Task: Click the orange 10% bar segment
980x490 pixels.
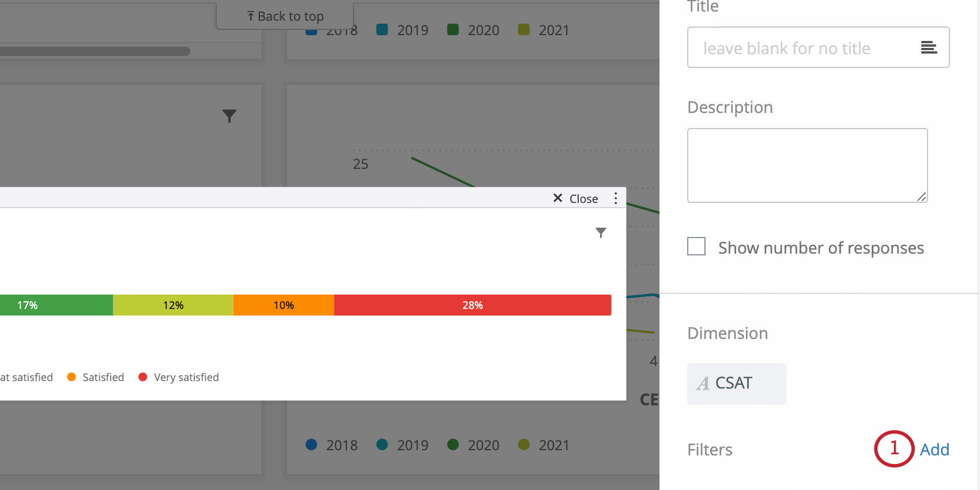Action: (284, 305)
